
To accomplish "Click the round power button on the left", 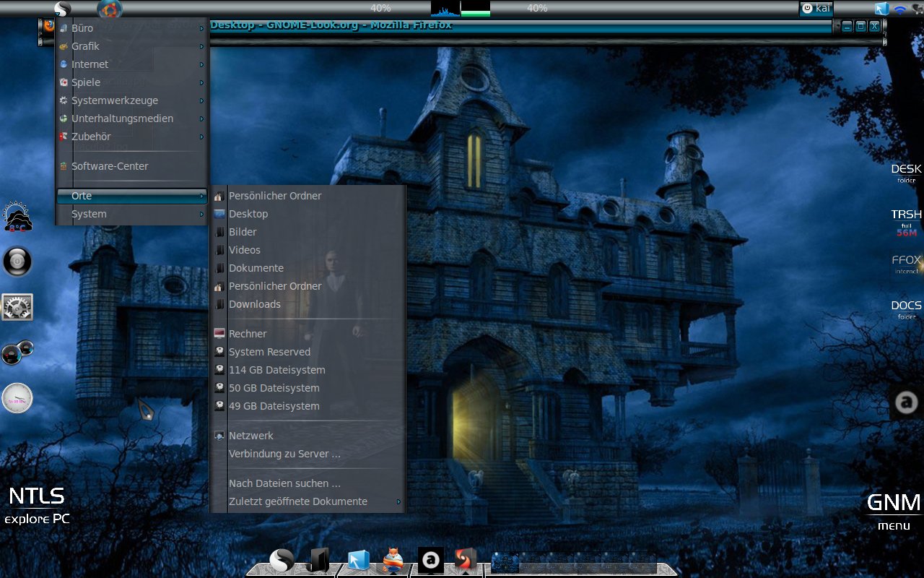I will pyautogui.click(x=17, y=262).
